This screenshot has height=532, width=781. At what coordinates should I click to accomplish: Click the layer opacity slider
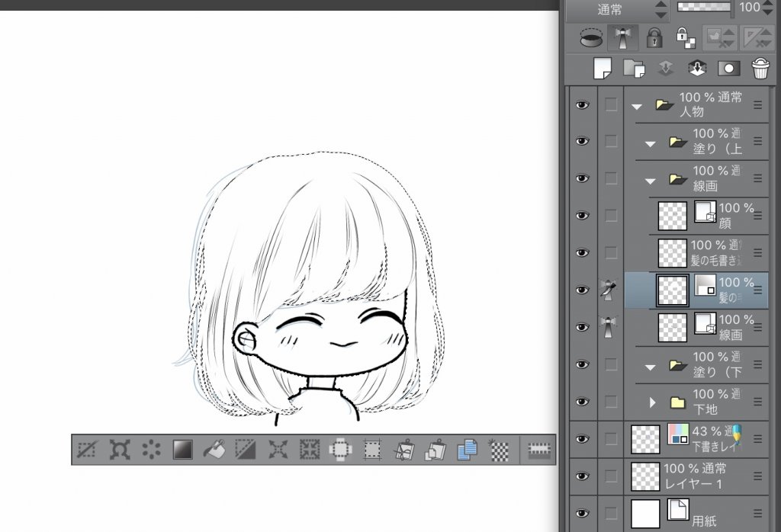coord(704,7)
